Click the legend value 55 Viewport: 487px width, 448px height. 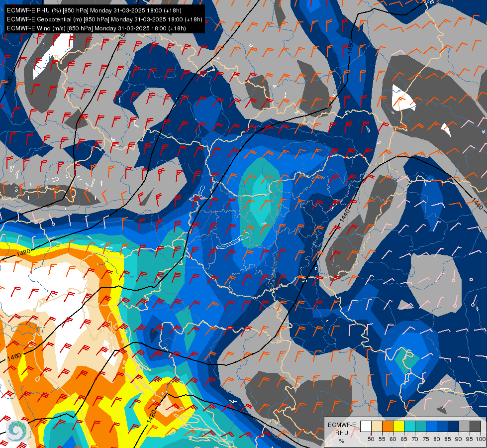click(x=382, y=440)
